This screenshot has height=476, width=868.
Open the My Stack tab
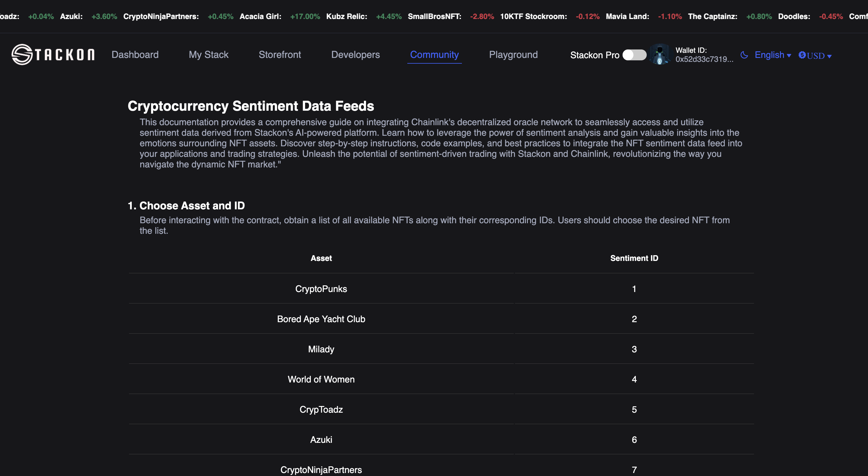209,55
